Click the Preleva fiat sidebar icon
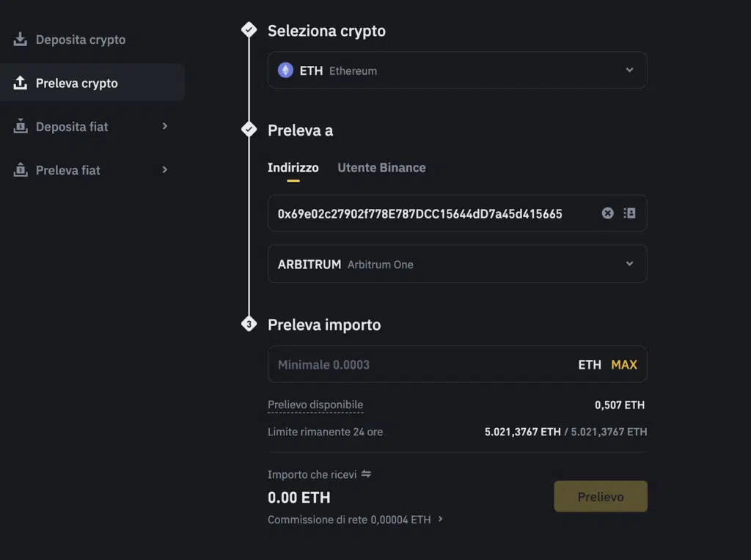The height and width of the screenshot is (560, 751). coord(21,170)
